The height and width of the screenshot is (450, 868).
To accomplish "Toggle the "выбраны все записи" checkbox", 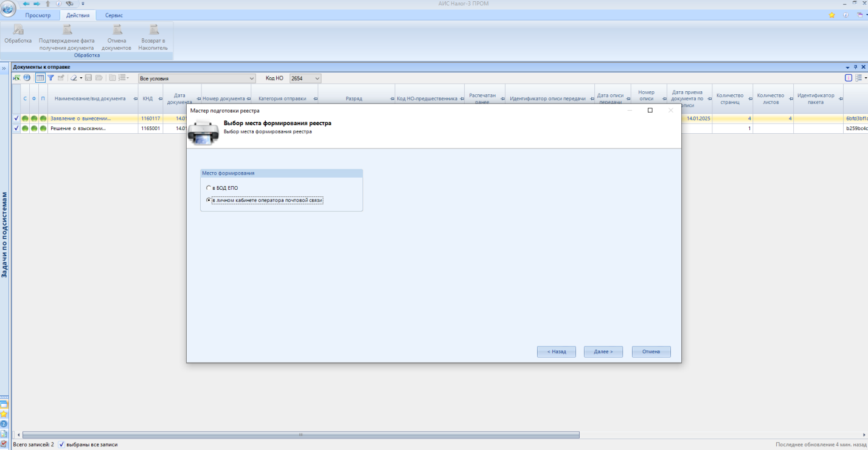I will pyautogui.click(x=61, y=445).
